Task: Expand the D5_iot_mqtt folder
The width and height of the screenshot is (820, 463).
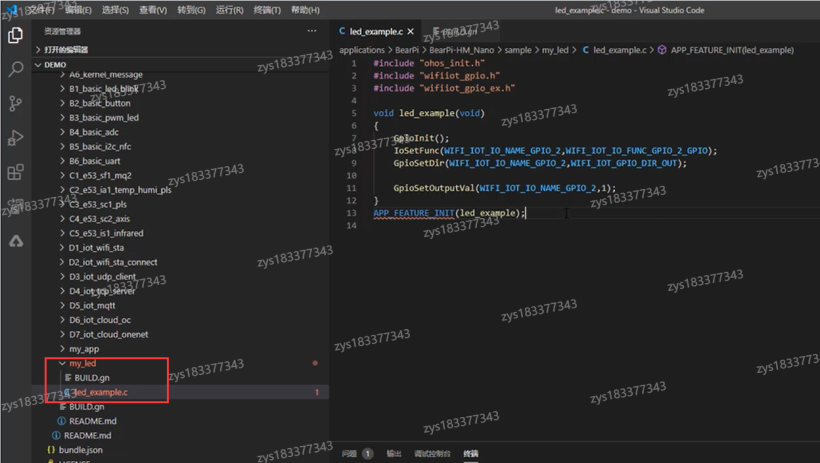Action: (x=92, y=305)
